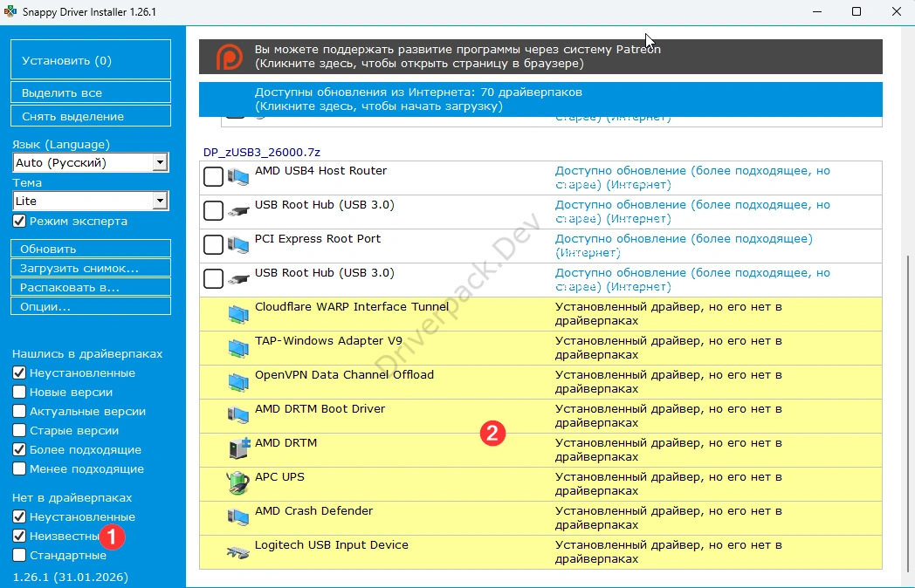Select the TAP-Windows Adapter V9 row
The image size is (915, 588).
(x=540, y=348)
